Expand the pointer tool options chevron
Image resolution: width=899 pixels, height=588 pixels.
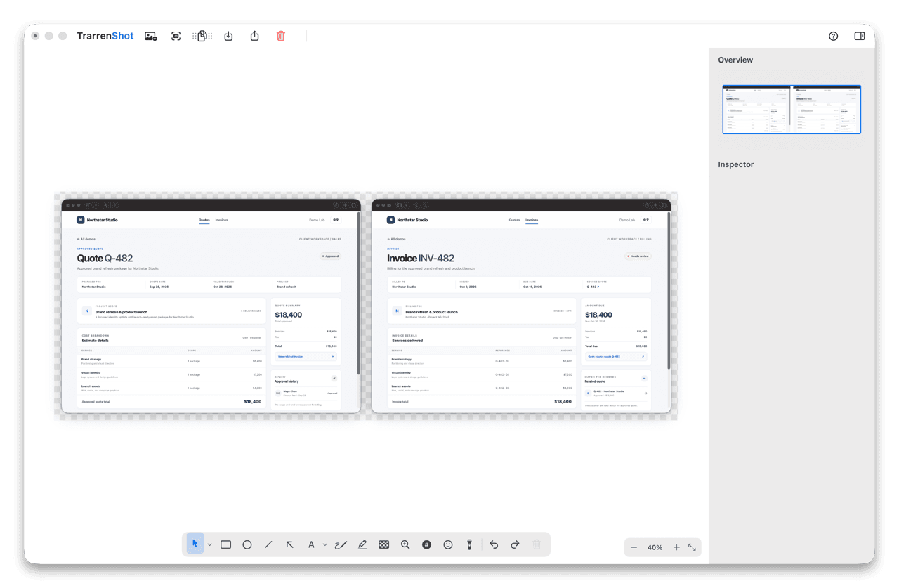pos(209,544)
